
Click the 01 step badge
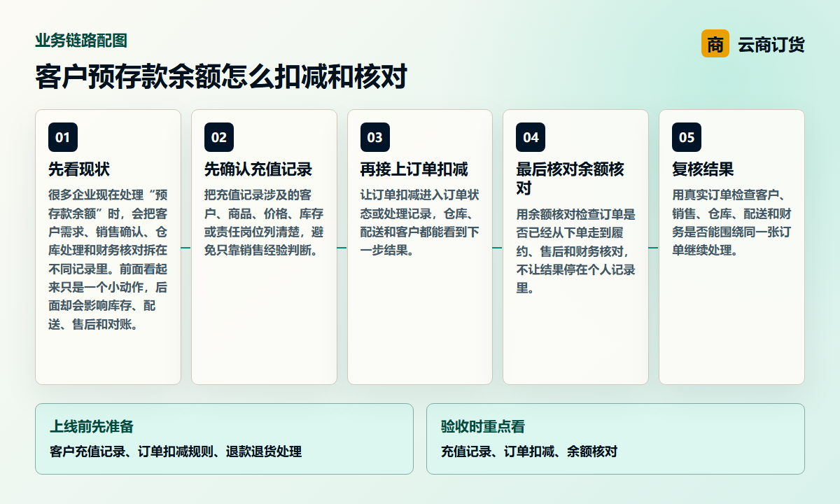coord(63,137)
